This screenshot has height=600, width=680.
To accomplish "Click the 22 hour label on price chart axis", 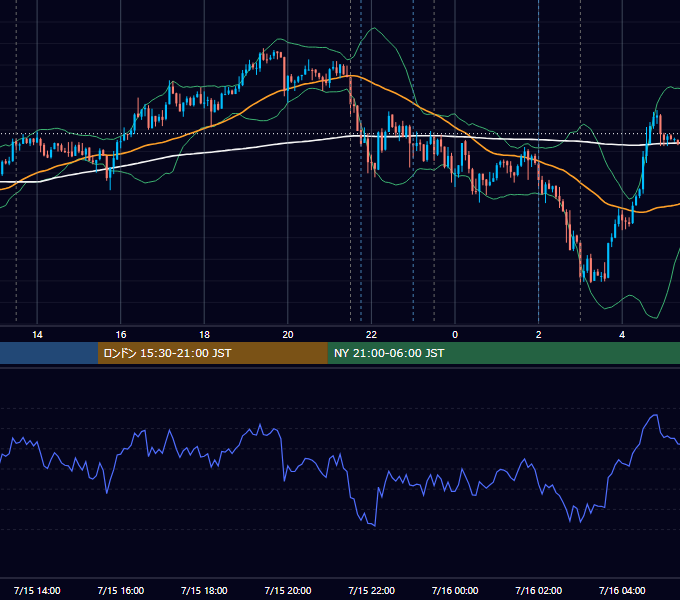I will pyautogui.click(x=371, y=335).
